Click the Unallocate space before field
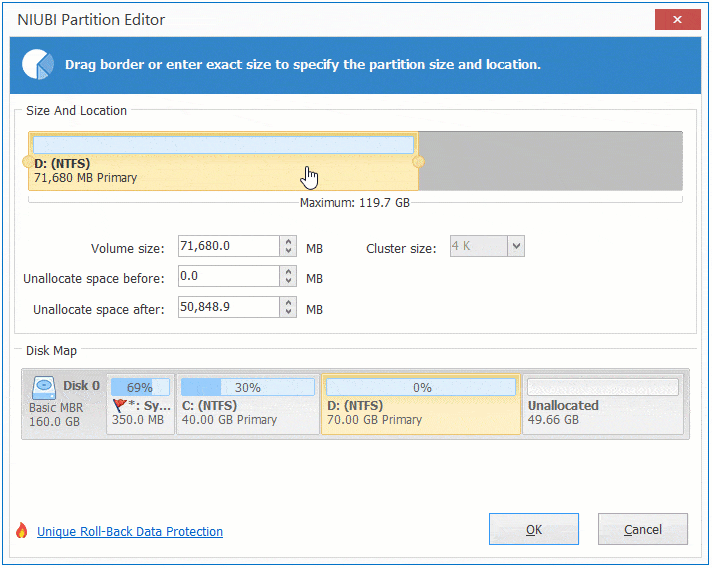Image resolution: width=712 pixels, height=568 pixels. [228, 277]
